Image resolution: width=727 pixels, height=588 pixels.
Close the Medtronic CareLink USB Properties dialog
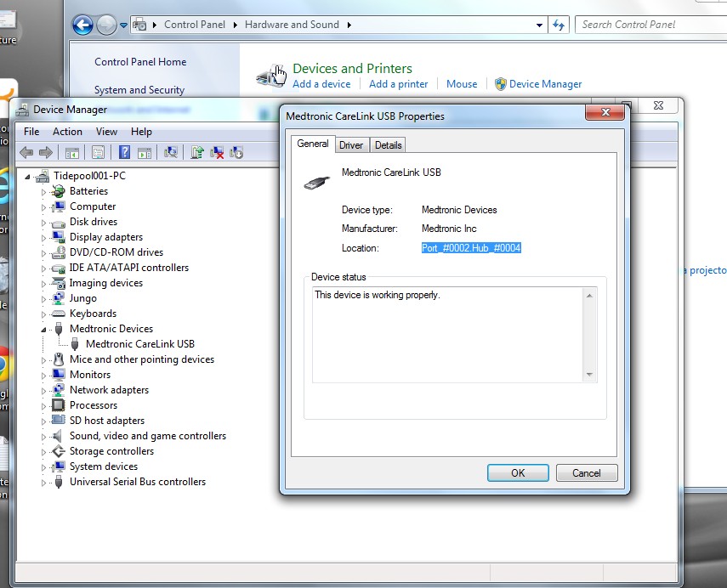coord(605,112)
